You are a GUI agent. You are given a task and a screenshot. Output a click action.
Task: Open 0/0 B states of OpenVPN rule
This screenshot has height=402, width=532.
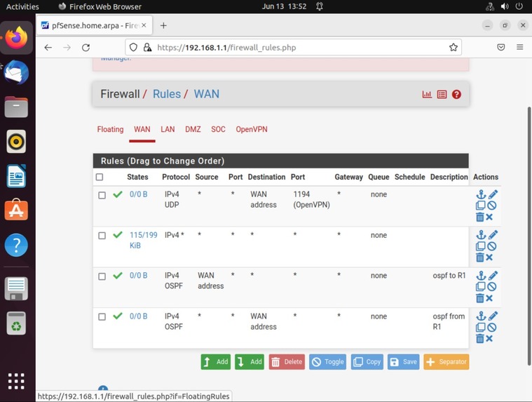pos(138,194)
